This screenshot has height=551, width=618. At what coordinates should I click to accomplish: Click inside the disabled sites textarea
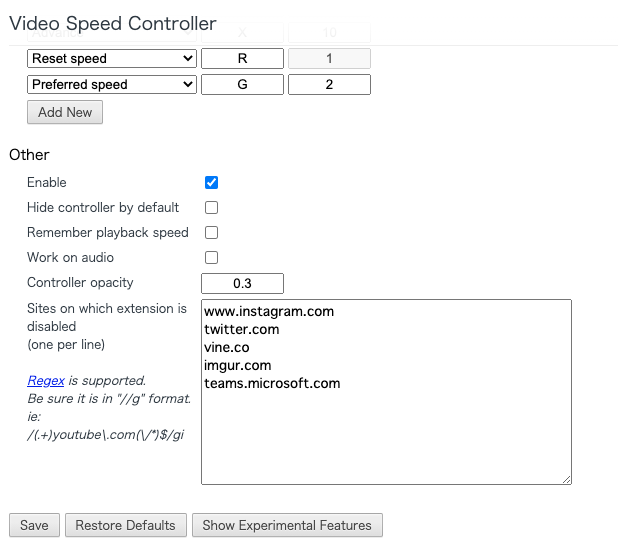386,392
